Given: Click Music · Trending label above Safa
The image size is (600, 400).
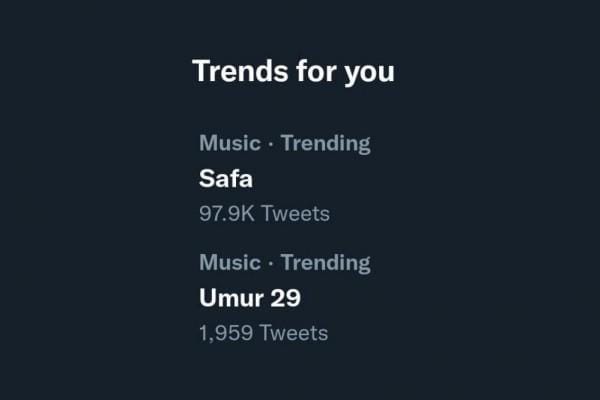Looking at the screenshot, I should pyautogui.click(x=284, y=143).
